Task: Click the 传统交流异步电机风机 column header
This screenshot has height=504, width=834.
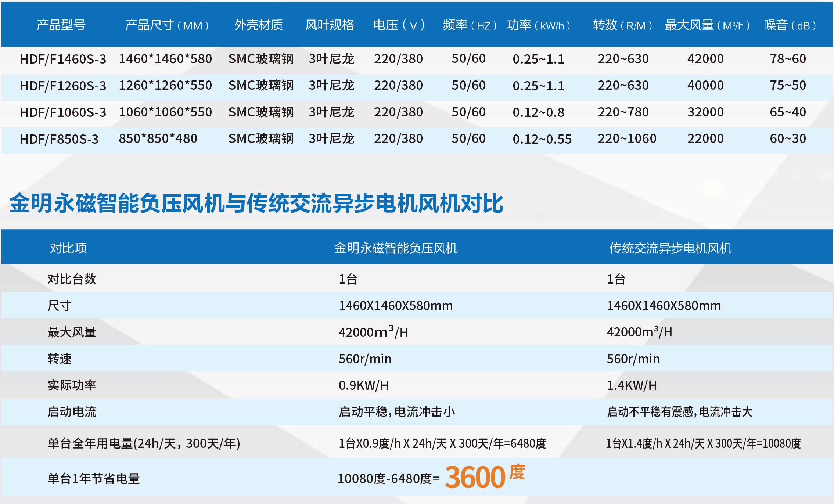Action: tap(671, 248)
